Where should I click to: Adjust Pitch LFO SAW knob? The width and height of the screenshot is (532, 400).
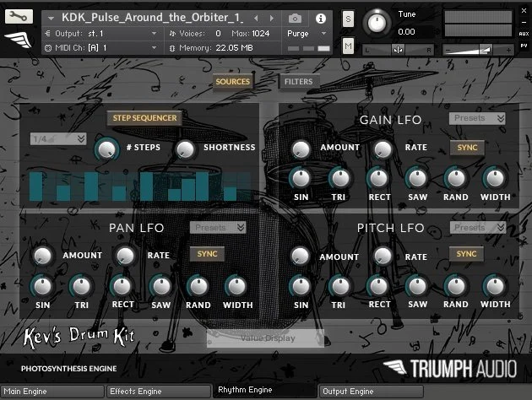(417, 286)
